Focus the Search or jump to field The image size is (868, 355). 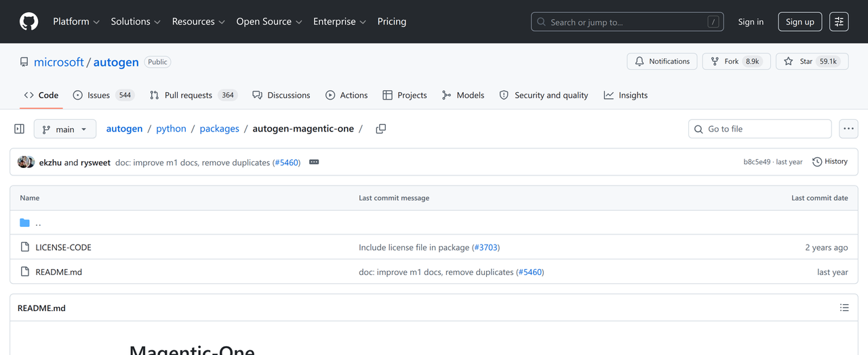tap(627, 22)
